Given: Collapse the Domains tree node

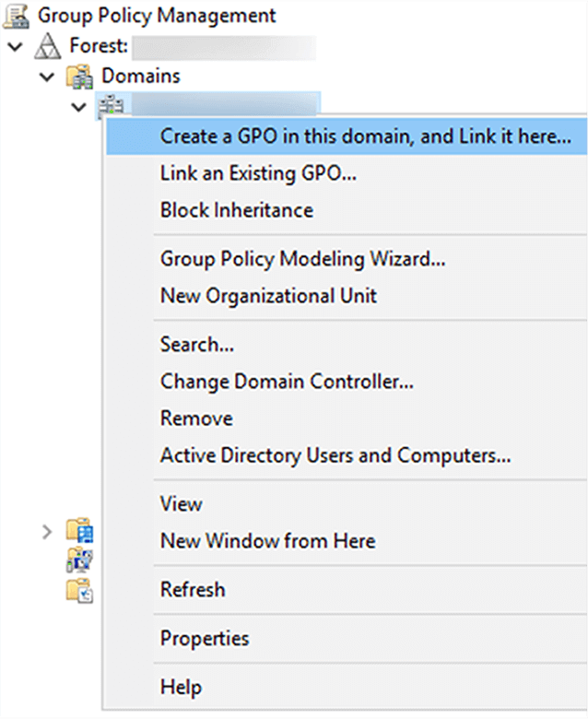Looking at the screenshot, I should tap(47, 77).
